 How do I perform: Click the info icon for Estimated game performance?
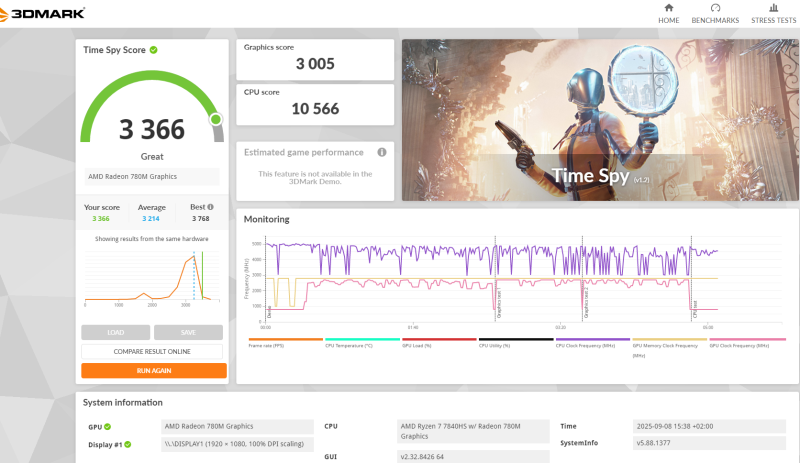point(382,152)
